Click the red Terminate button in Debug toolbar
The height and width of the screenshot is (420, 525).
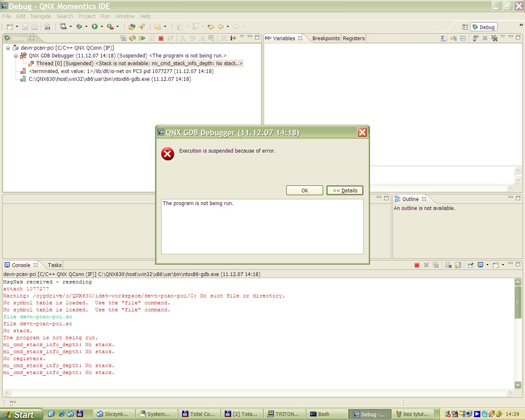(x=161, y=38)
